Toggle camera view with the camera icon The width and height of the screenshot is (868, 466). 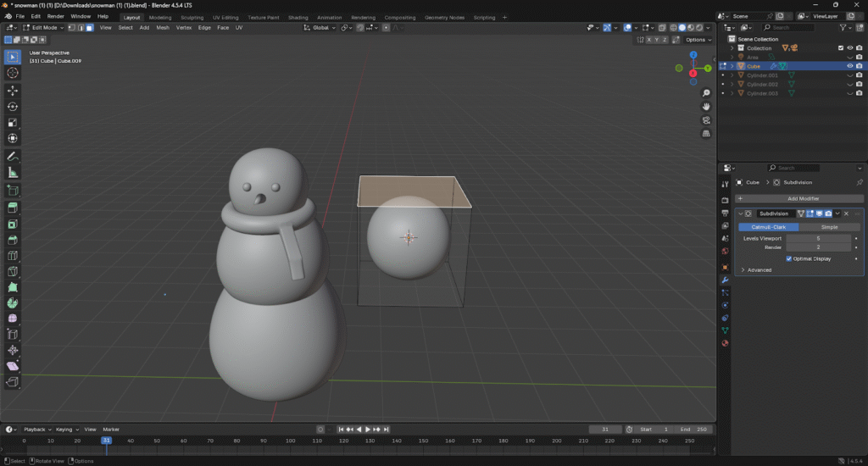(706, 120)
